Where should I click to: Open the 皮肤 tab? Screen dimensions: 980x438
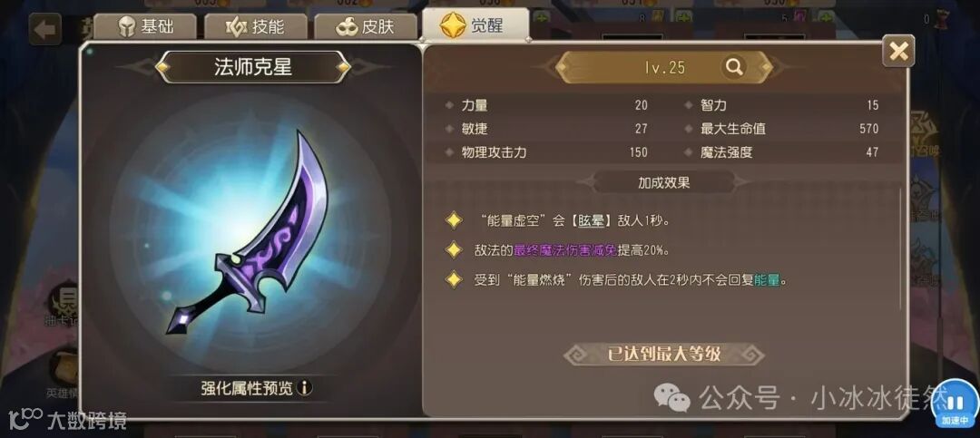point(366,27)
